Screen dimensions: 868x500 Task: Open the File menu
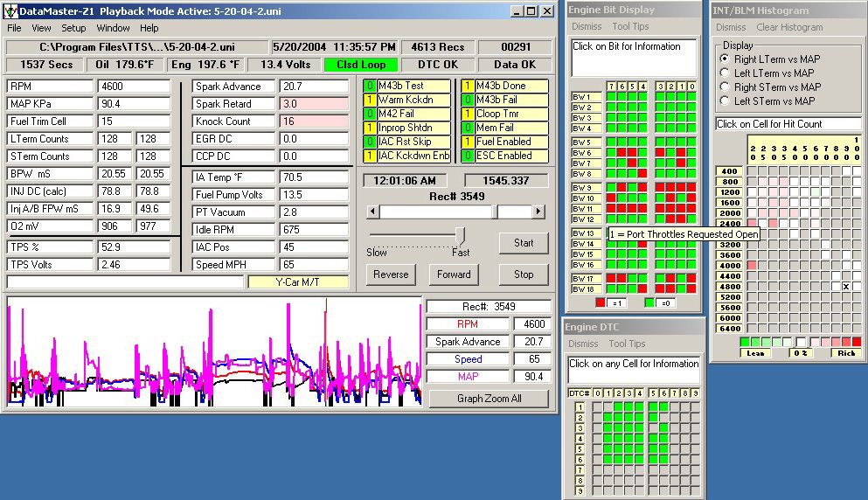tap(15, 28)
